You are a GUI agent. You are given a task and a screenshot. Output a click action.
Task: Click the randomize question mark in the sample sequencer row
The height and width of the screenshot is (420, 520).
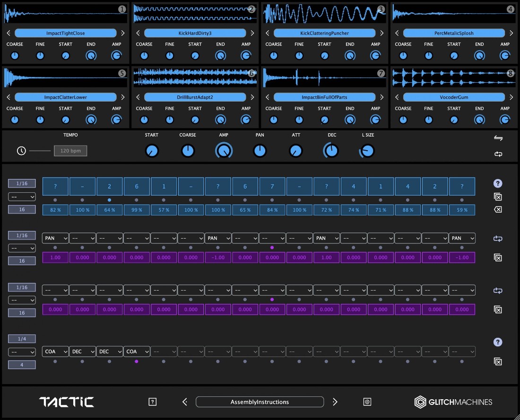[x=497, y=184]
